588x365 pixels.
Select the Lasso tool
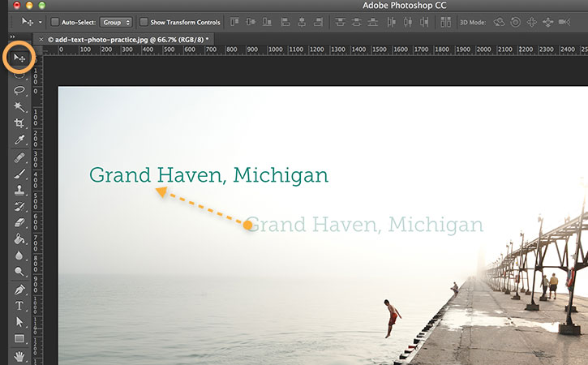pyautogui.click(x=19, y=90)
